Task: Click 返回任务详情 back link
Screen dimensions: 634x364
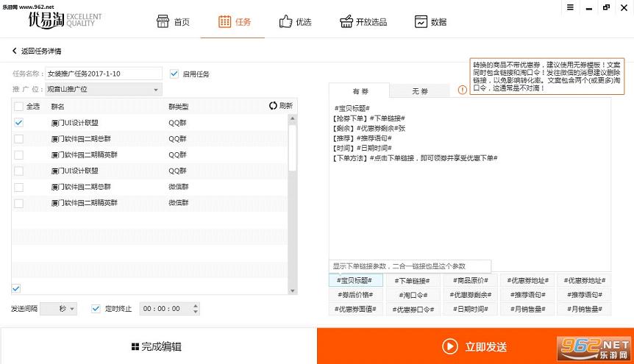Action: [x=37, y=51]
